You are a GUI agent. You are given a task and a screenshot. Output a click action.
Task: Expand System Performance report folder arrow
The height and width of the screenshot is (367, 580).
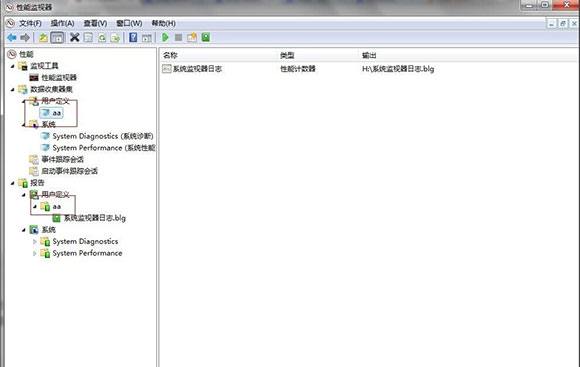pos(35,253)
